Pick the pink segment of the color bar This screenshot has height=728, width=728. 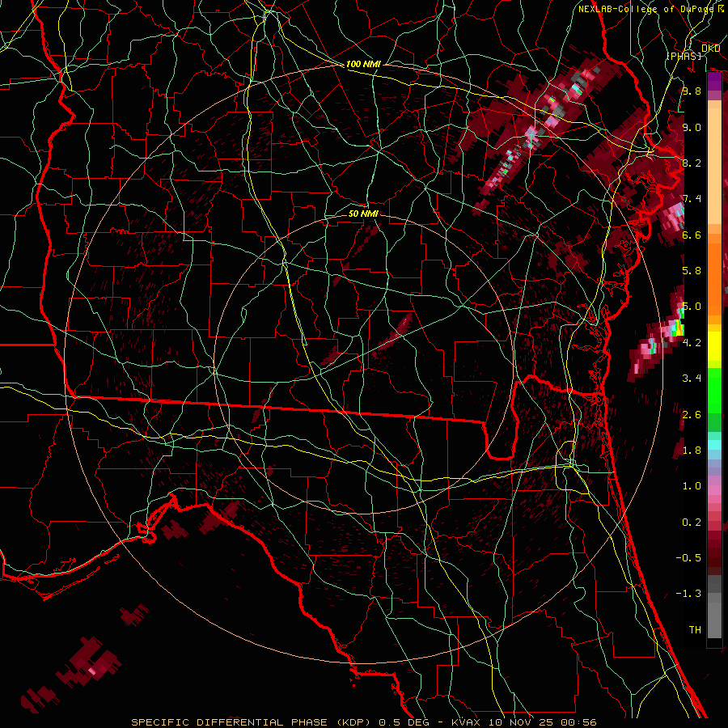(714, 490)
